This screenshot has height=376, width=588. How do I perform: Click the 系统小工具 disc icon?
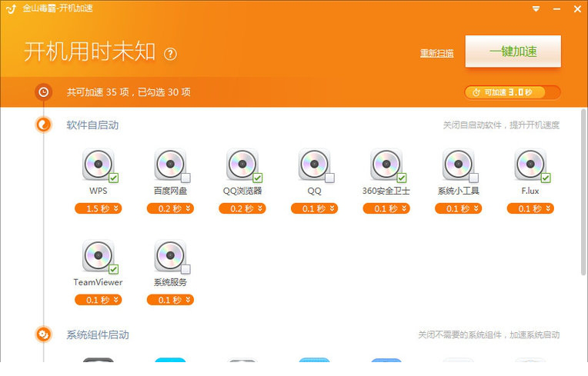click(458, 164)
